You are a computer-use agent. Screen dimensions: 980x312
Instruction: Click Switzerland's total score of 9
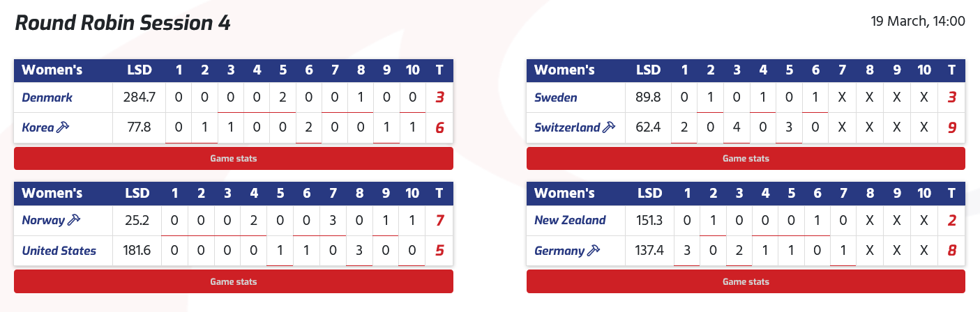point(951,128)
